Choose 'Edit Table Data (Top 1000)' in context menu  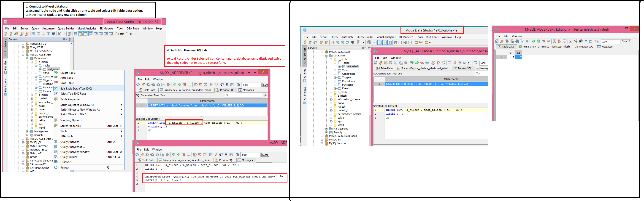89,89
